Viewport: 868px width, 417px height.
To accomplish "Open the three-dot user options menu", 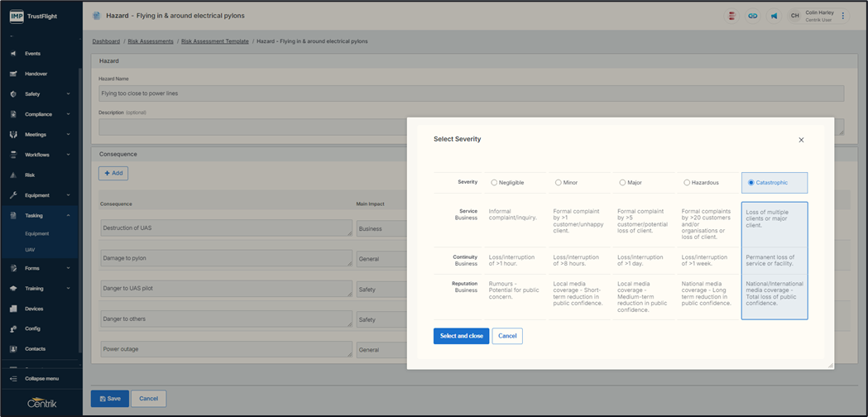I will 843,16.
